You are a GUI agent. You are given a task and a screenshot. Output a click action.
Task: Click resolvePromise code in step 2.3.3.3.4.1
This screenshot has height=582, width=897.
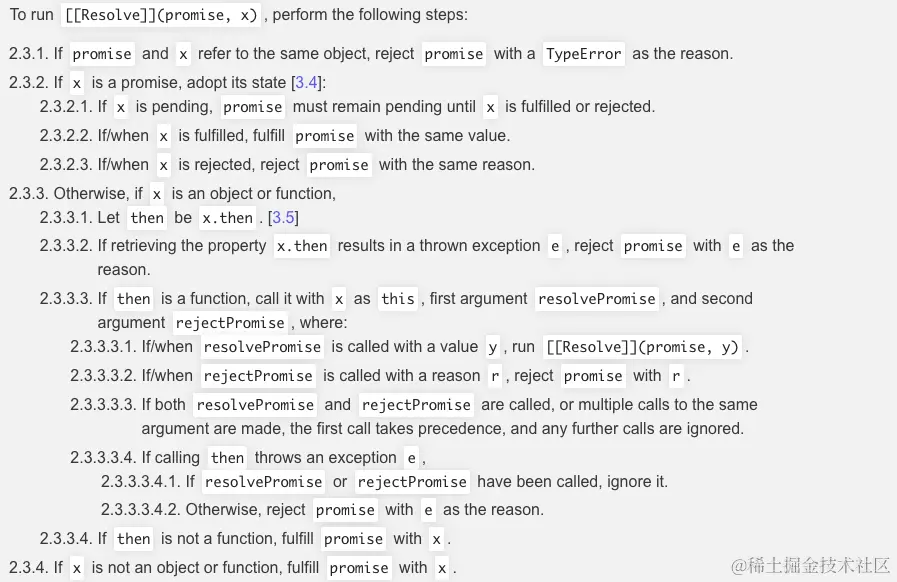(263, 482)
